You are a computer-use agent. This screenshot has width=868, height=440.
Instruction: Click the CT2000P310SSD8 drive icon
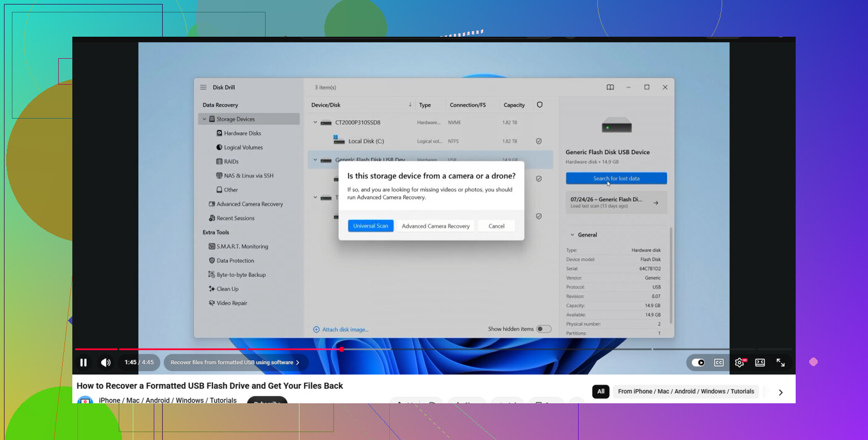326,123
